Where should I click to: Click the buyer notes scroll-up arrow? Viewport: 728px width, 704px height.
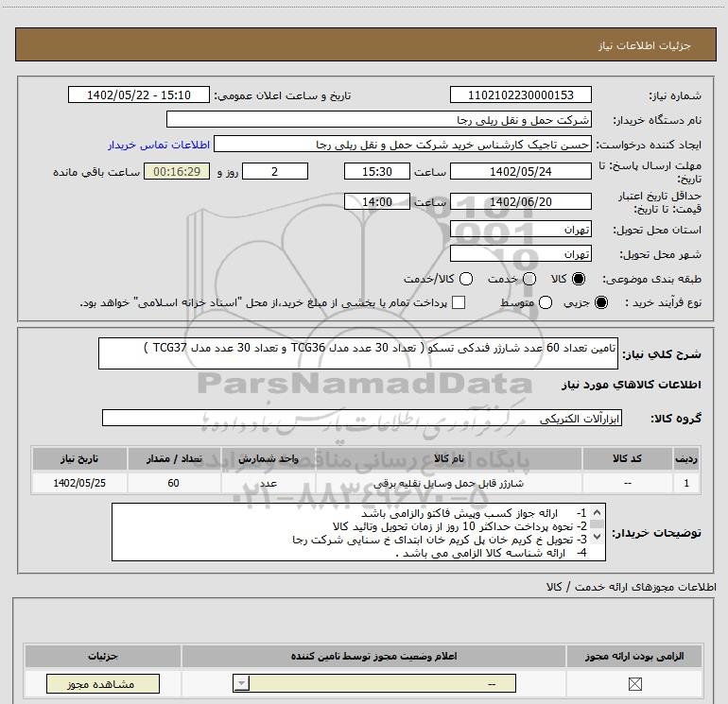(598, 512)
